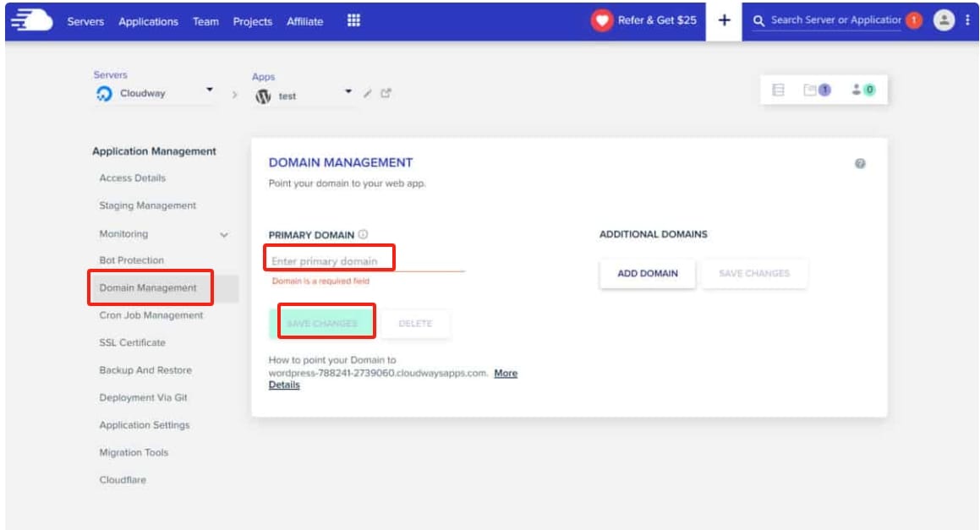Open Projects in top navigation

pos(253,21)
